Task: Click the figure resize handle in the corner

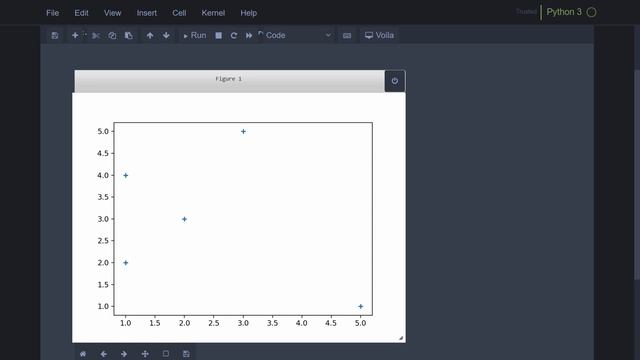Action: [x=401, y=338]
